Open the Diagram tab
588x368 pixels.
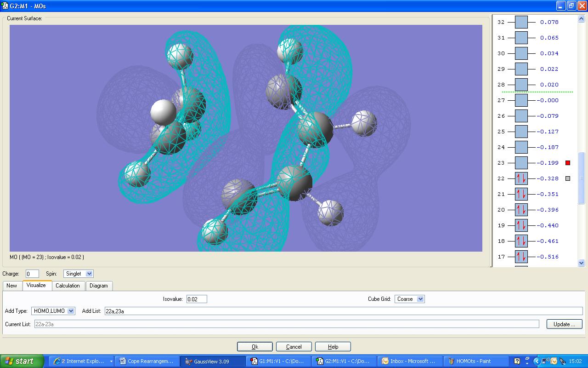(98, 286)
